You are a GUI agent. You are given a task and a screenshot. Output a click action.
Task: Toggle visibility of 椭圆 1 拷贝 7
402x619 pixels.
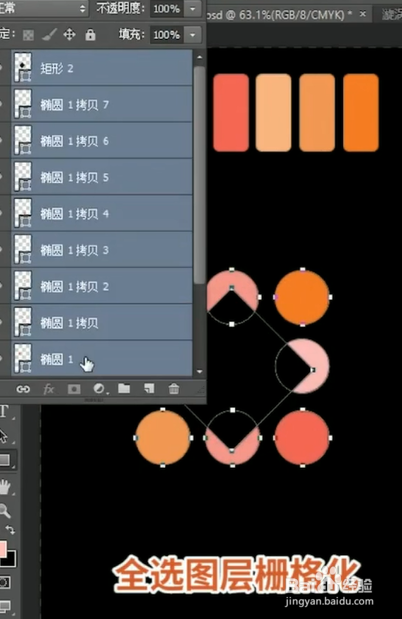3,105
